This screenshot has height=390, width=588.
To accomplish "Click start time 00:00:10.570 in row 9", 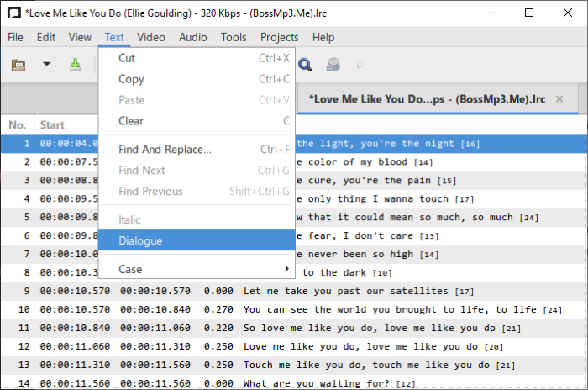I will (75, 292).
